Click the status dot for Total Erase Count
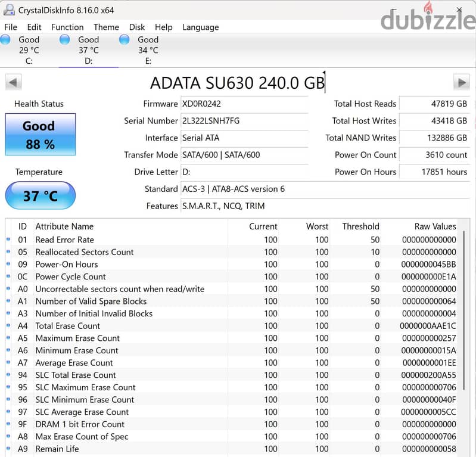Viewport: 476px width, 457px height. coord(8,325)
